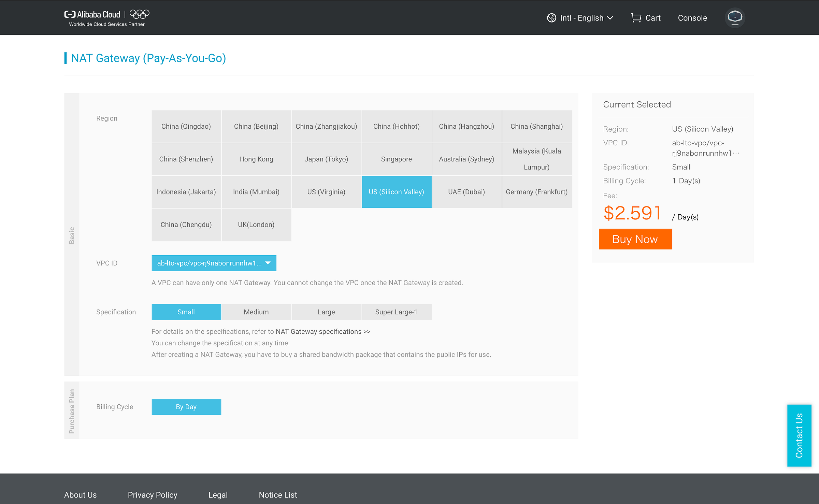The image size is (819, 504).
Task: Open the Contact Us side tab
Action: click(x=799, y=435)
